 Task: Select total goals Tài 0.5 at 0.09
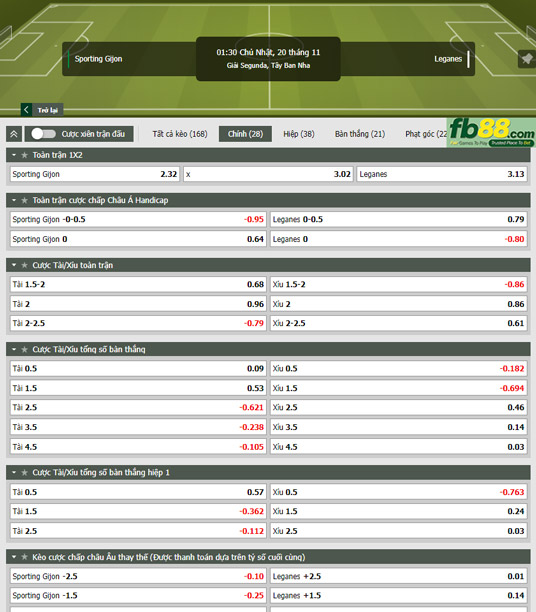138,368
